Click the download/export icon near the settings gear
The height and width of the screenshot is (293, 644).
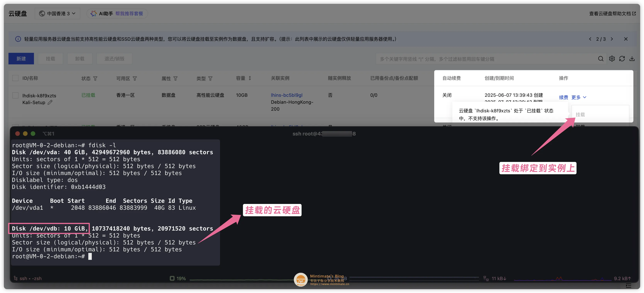632,58
